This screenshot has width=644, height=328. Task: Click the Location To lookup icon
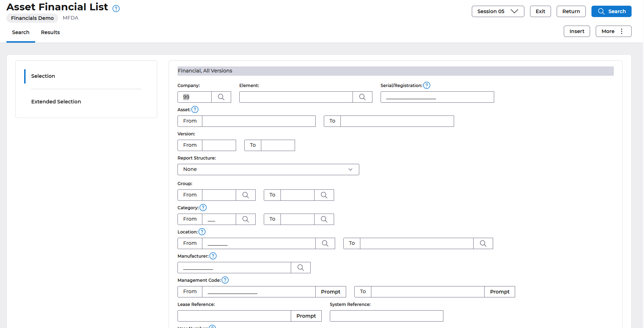[x=483, y=243]
